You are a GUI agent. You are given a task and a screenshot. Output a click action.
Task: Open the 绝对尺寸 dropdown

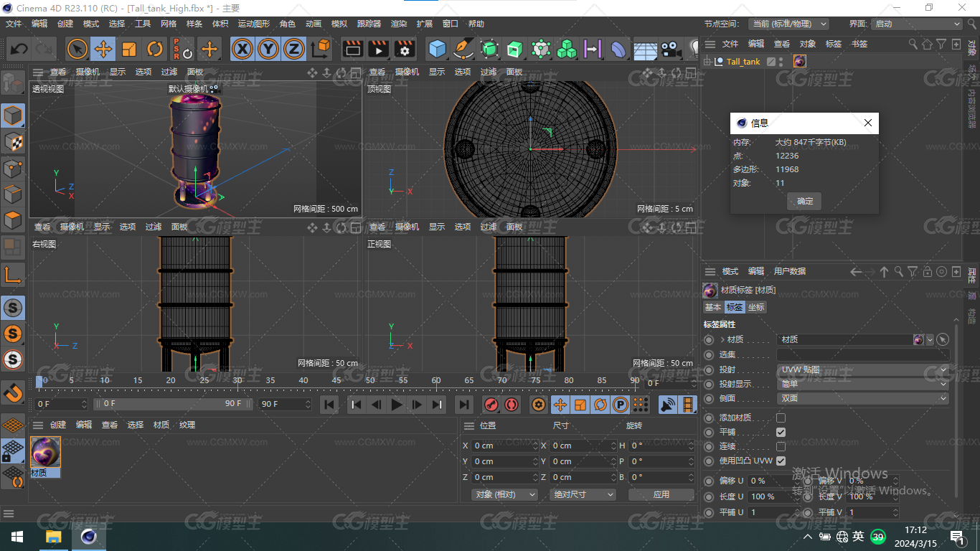(583, 494)
